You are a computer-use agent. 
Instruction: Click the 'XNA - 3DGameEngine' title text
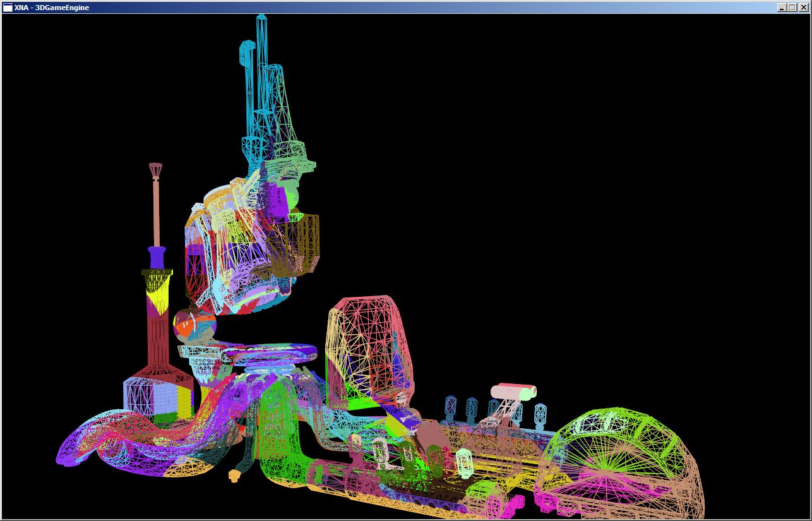tap(52, 8)
